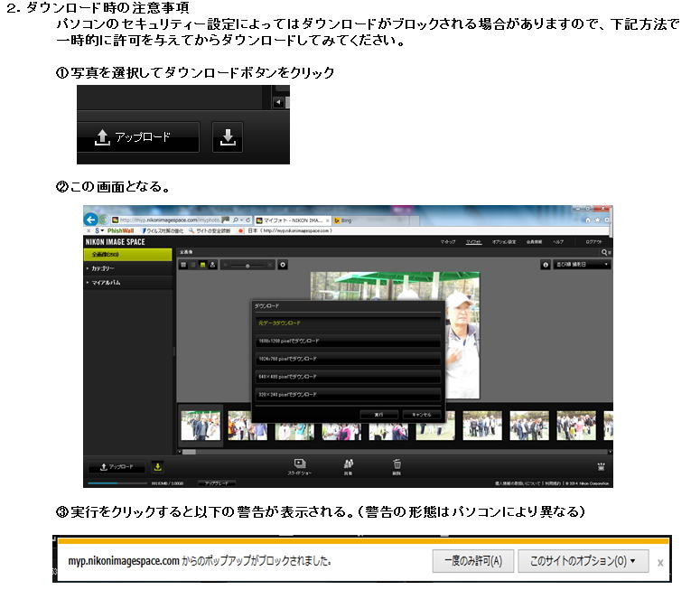Click the display settings gear icon
Screen dimensions: 700x590
coord(283,265)
